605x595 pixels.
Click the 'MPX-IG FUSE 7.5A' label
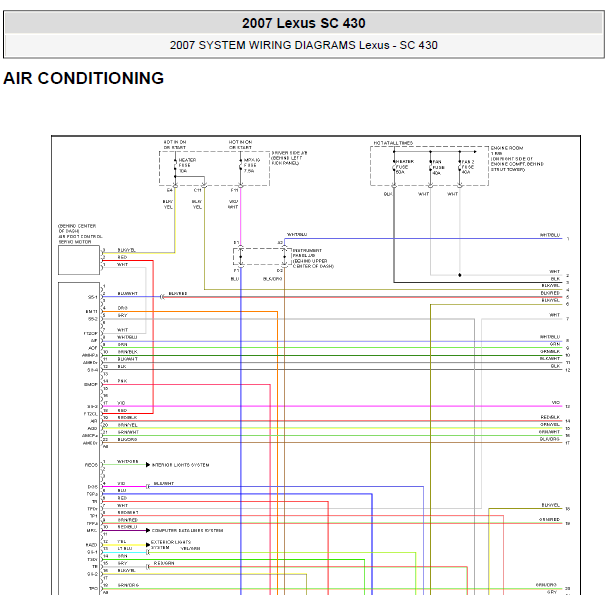(x=252, y=165)
